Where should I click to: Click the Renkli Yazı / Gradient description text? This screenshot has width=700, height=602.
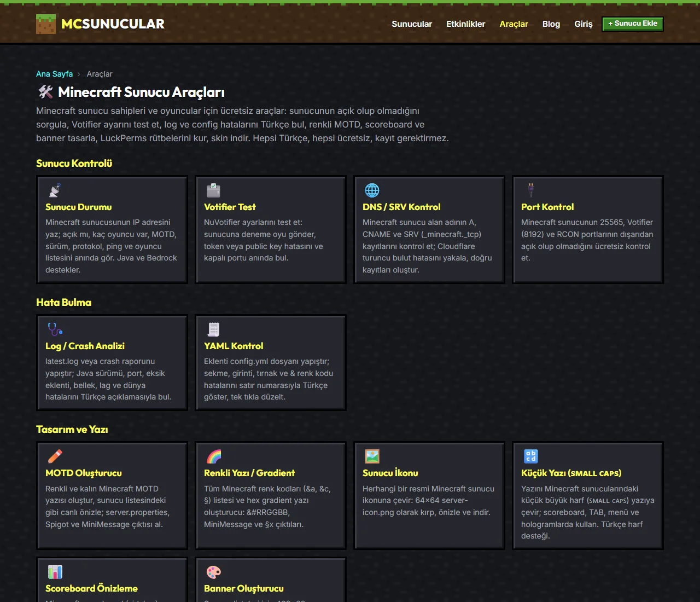tap(267, 507)
